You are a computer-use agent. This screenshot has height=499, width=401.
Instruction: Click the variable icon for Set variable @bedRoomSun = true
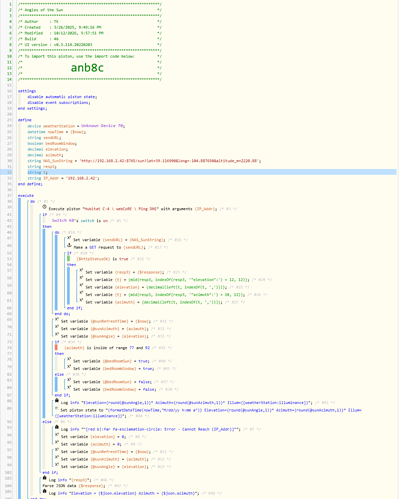click(x=69, y=359)
